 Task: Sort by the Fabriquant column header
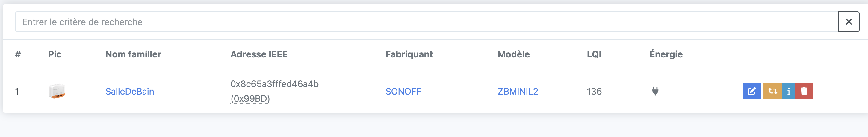click(x=409, y=54)
